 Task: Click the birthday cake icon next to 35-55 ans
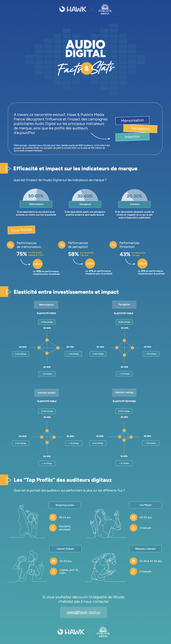pos(53,561)
